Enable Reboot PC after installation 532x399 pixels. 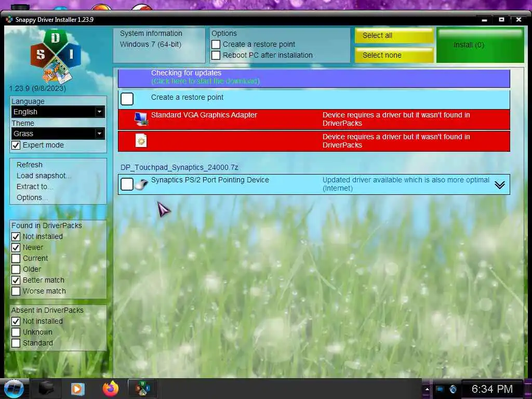[216, 55]
